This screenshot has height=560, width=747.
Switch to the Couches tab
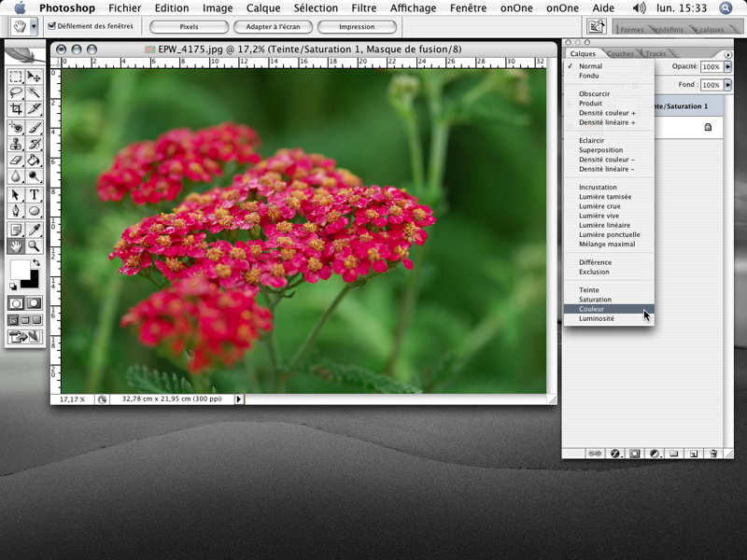coord(621,54)
